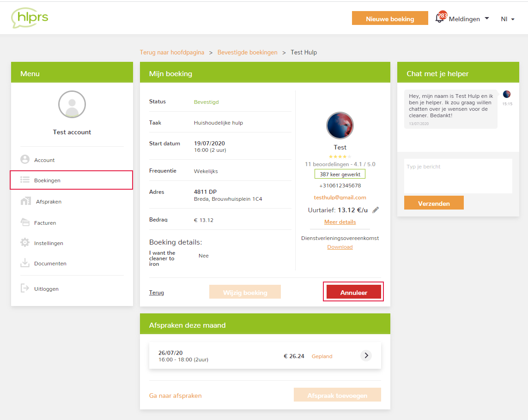Viewport: 528px width, 420px height.
Task: Go to Bevestigde boekingen breadcrumb
Action: 248,52
